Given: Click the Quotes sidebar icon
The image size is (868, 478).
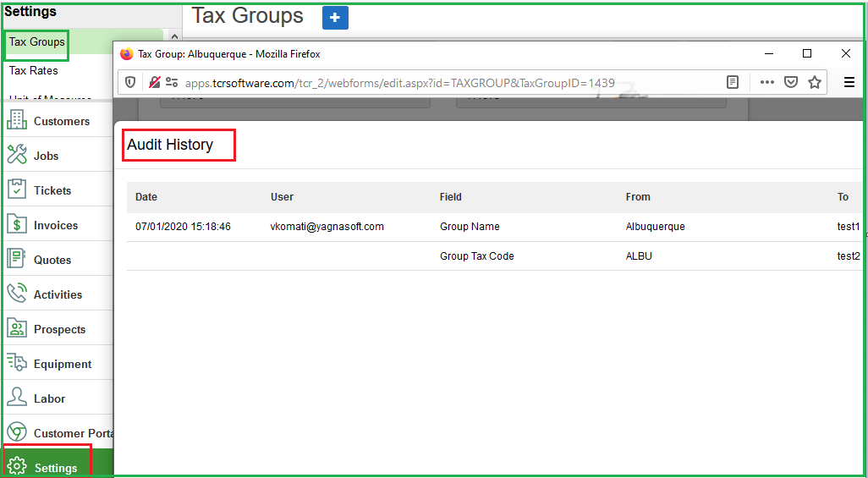Looking at the screenshot, I should click(x=17, y=260).
